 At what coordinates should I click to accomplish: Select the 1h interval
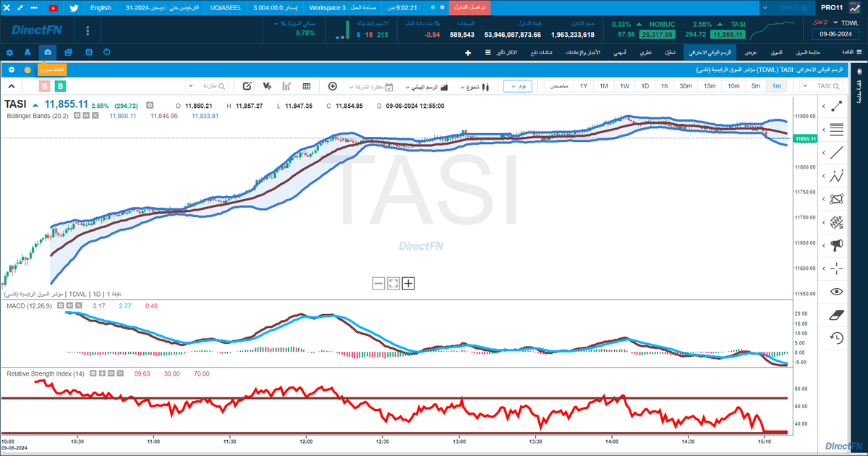(x=664, y=86)
